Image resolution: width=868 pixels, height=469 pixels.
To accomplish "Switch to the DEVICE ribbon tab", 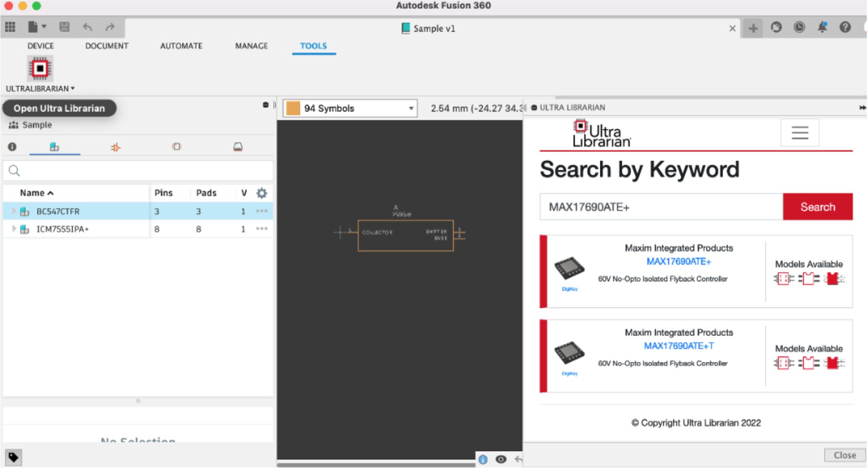I will [x=40, y=46].
